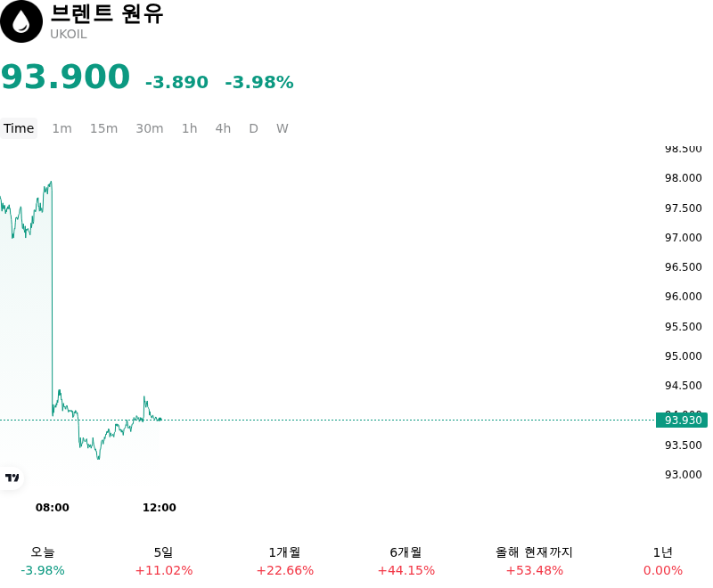
Task: Switch to the 30m interval
Action: (150, 128)
